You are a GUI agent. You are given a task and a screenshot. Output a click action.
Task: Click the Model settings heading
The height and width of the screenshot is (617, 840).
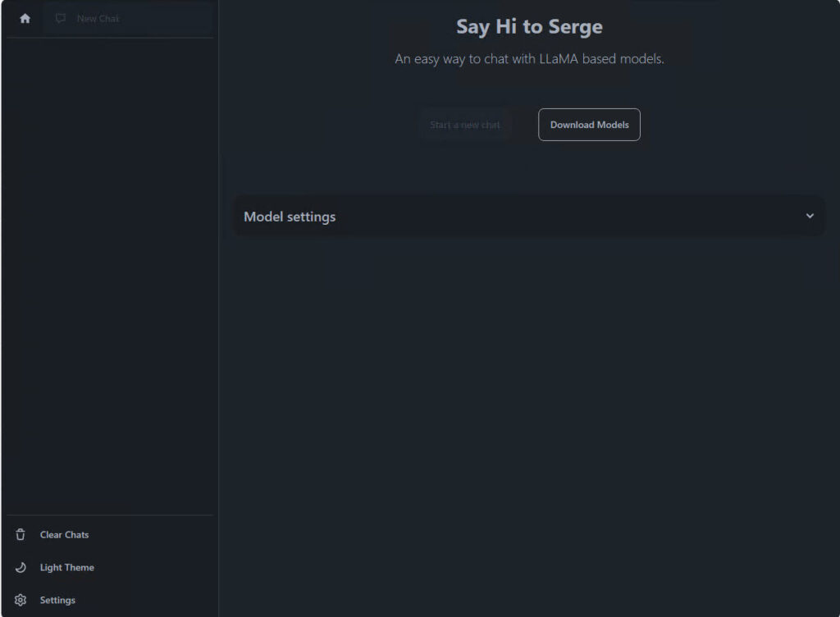tap(290, 217)
